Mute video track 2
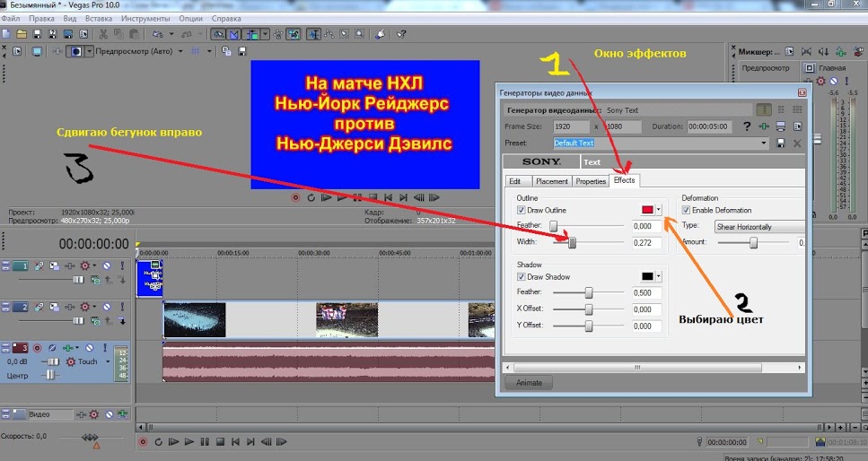The width and height of the screenshot is (868, 461). click(x=107, y=307)
